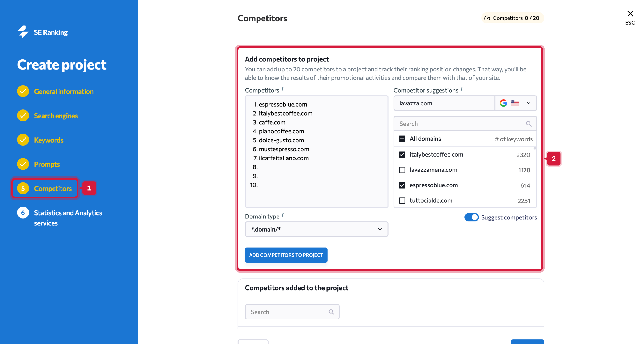Screen dimensions: 644x344
Task: Turn off Suggest competitors toggle
Action: 471,217
